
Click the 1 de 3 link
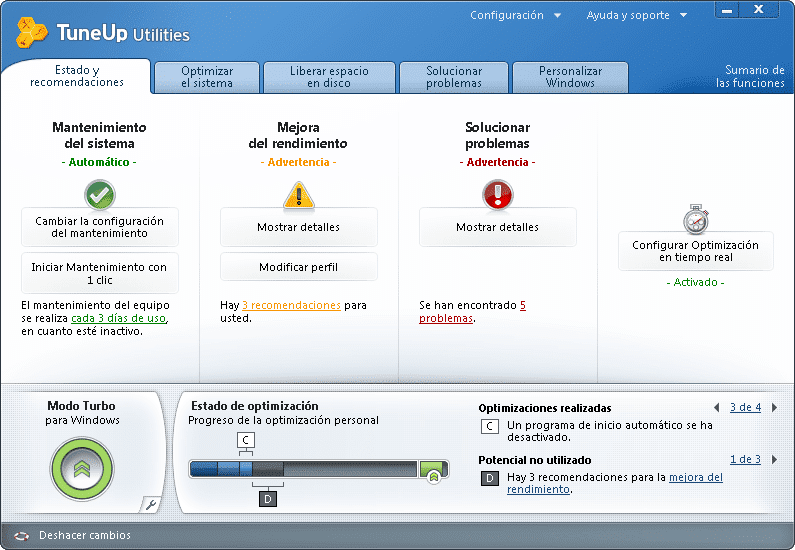(x=745, y=459)
